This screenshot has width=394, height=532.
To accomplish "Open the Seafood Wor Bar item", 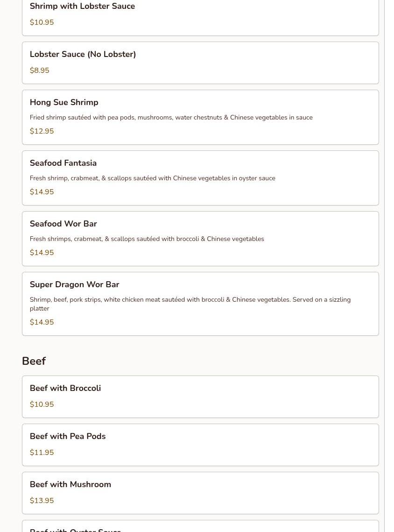I will coord(200,238).
